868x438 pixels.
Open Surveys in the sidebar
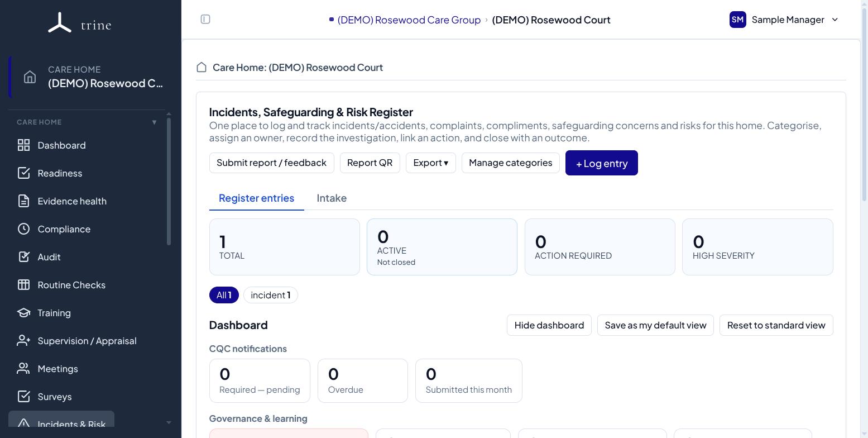(x=54, y=397)
